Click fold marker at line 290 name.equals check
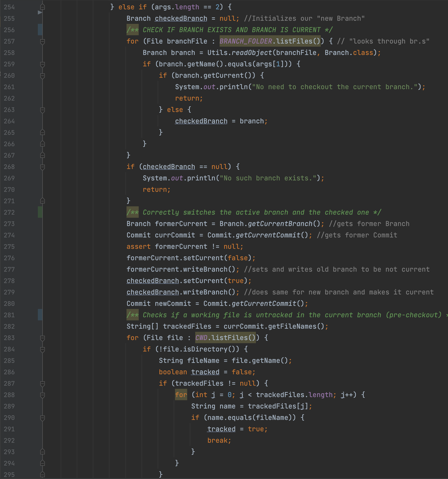 (43, 418)
